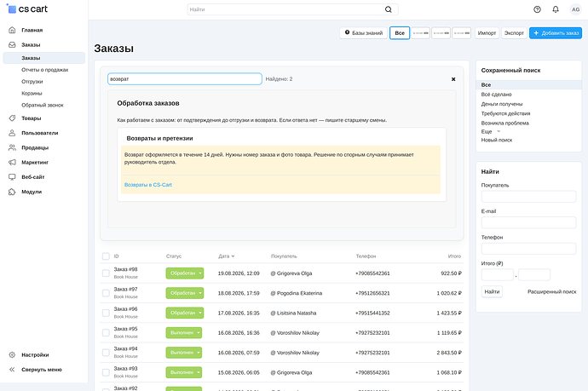Viewport: 588px width, 391px height.
Task: Click the Найти button in search panel
Action: 492,291
